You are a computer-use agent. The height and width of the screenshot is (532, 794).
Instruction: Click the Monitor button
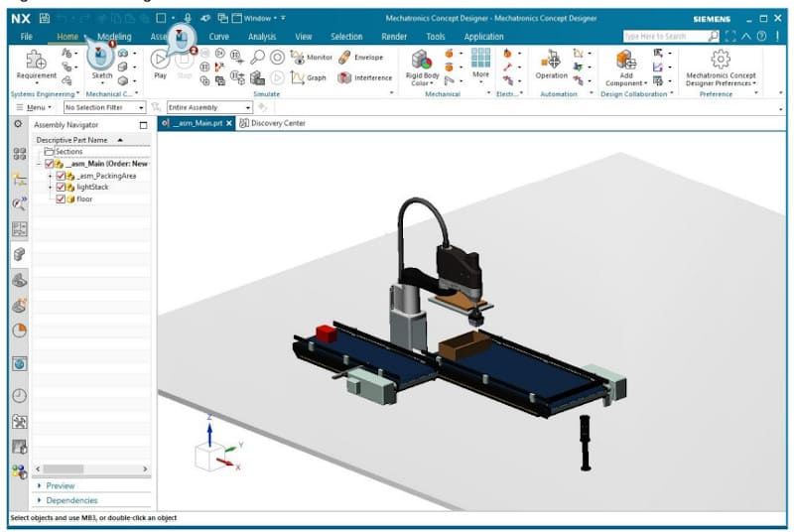[312, 58]
